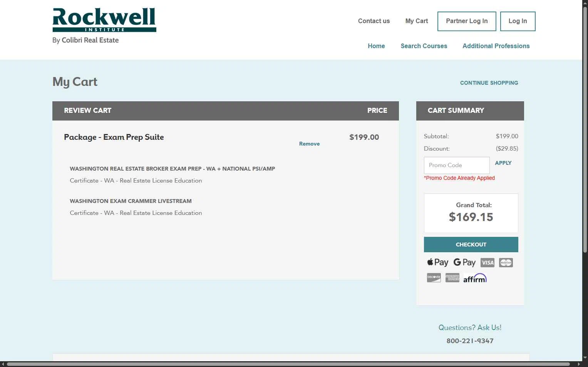Click the horizontal page scrollbar thumb
This screenshot has height=367, width=588.
coord(288,364)
